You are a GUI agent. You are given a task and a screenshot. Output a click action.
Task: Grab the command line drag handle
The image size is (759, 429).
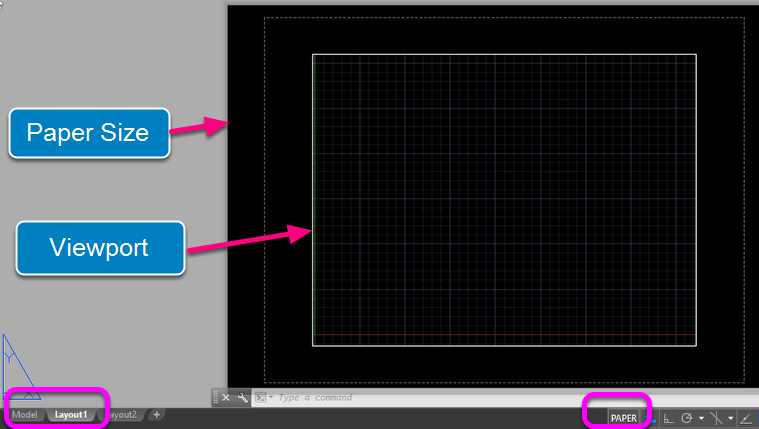point(215,398)
